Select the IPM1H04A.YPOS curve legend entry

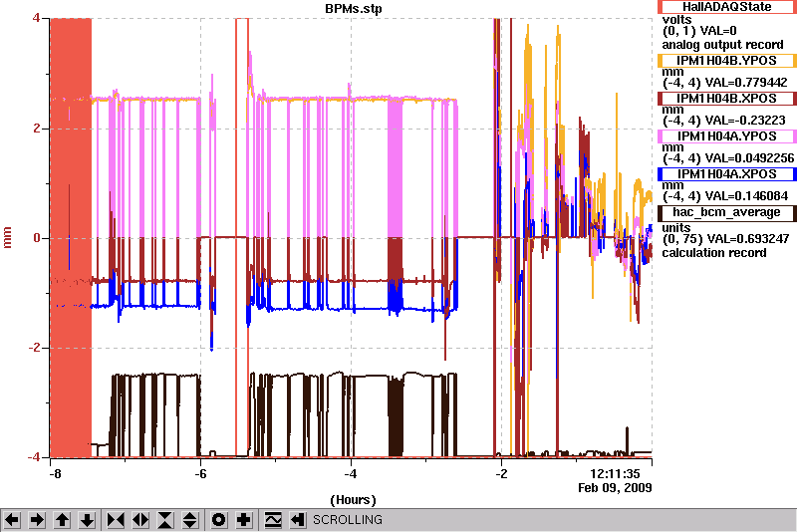click(x=727, y=136)
